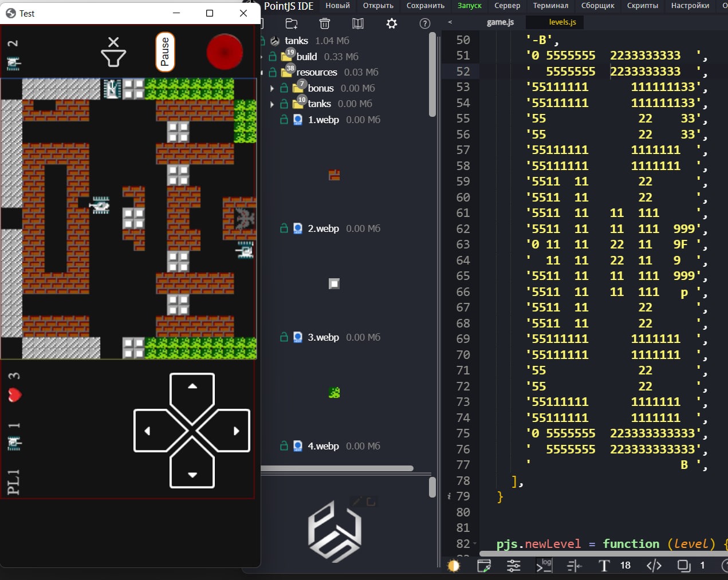Click the file tree vertical scrollbar
Image resolution: width=728 pixels, height=580 pixels.
tap(432, 74)
